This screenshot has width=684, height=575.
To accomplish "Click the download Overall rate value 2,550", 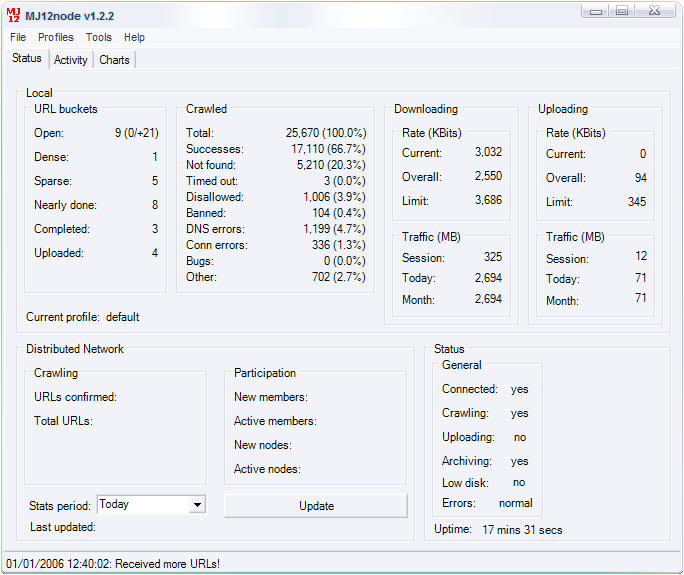I will click(489, 176).
